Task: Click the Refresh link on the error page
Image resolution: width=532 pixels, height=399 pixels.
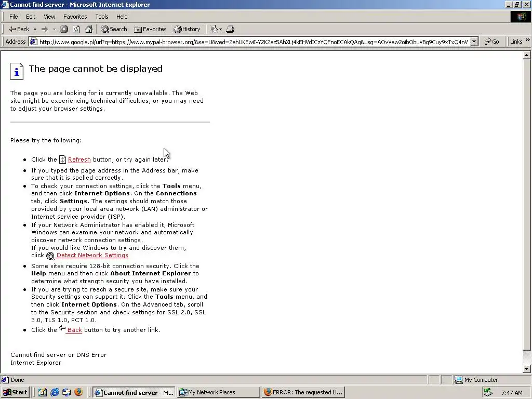Action: pyautogui.click(x=79, y=159)
